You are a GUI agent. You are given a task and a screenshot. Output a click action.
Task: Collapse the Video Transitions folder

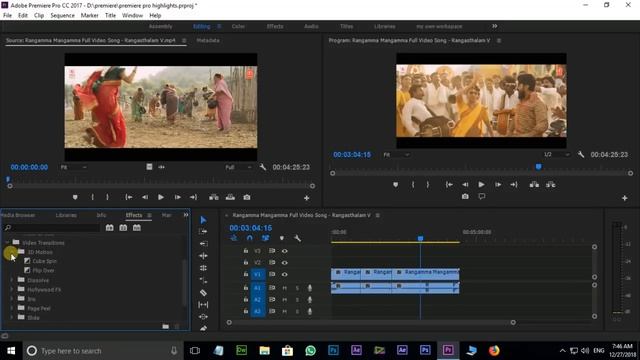point(7,242)
